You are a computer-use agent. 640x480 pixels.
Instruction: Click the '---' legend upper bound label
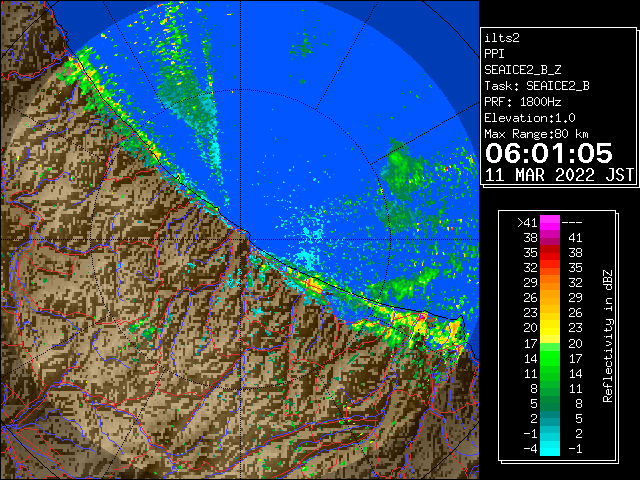click(572, 223)
